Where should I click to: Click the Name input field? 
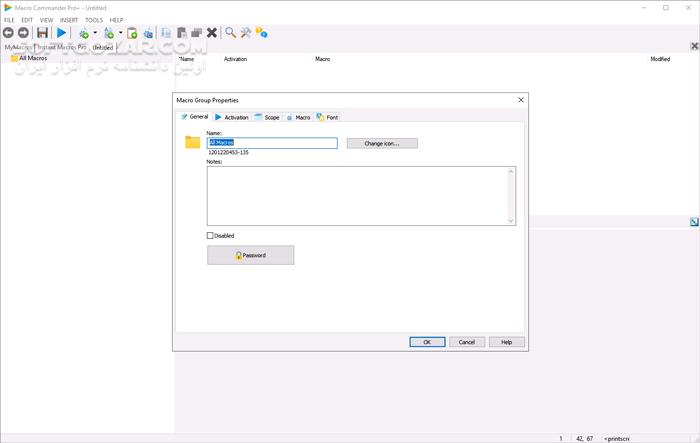click(272, 143)
